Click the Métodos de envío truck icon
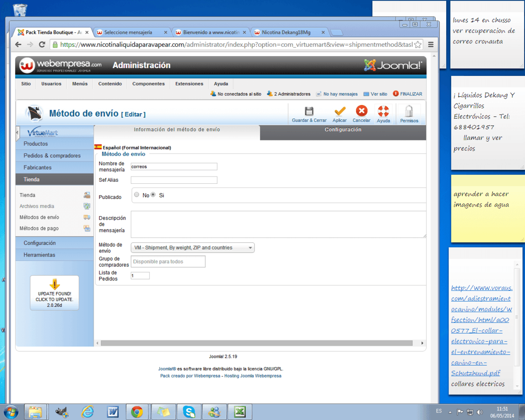This screenshot has height=420, width=525. click(87, 217)
